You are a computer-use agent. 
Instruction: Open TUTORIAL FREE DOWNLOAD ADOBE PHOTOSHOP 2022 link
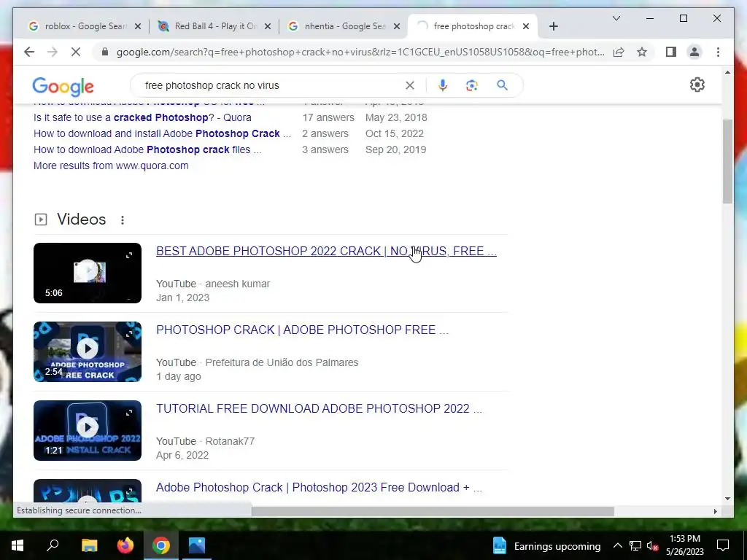pyautogui.click(x=319, y=408)
